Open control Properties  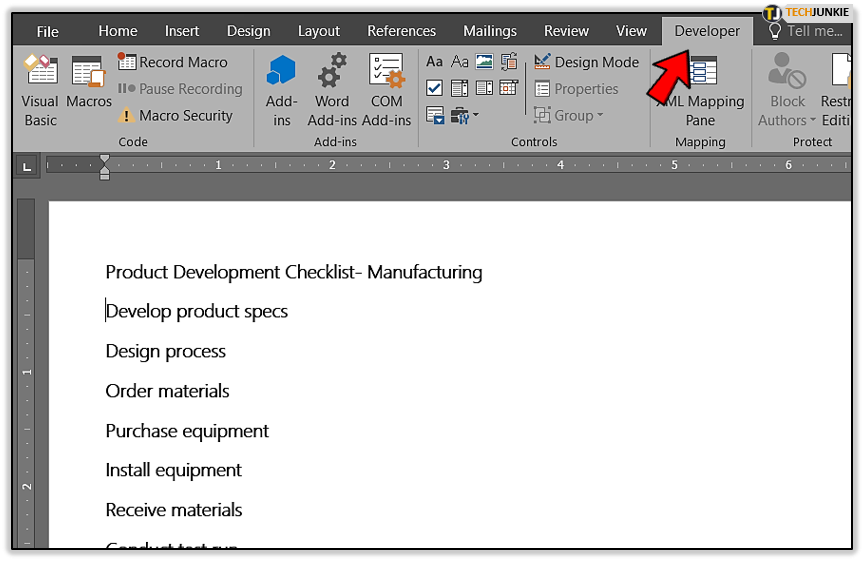(x=576, y=89)
